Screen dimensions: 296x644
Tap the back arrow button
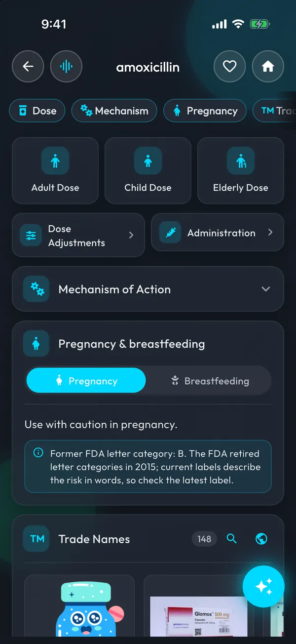28,66
